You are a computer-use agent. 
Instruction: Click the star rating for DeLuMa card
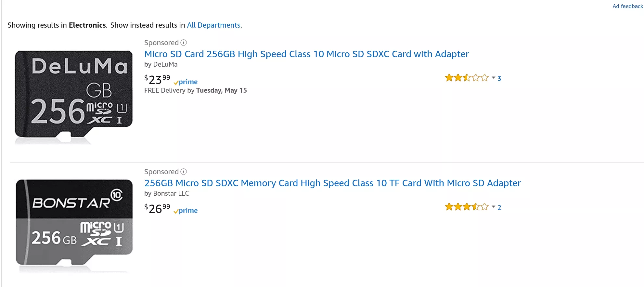click(467, 78)
